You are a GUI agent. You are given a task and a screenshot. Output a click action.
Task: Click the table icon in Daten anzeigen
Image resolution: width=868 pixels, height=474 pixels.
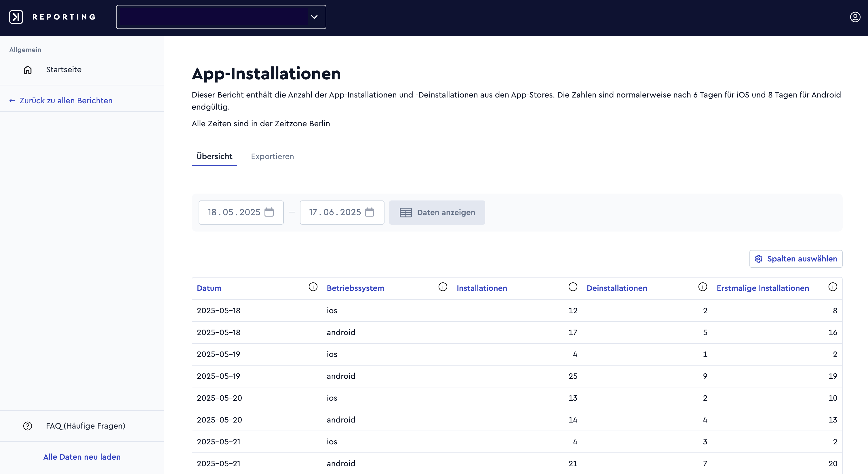coord(406,213)
